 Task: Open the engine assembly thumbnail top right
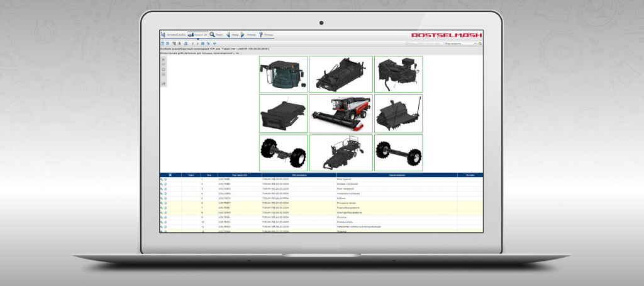pyautogui.click(x=398, y=74)
